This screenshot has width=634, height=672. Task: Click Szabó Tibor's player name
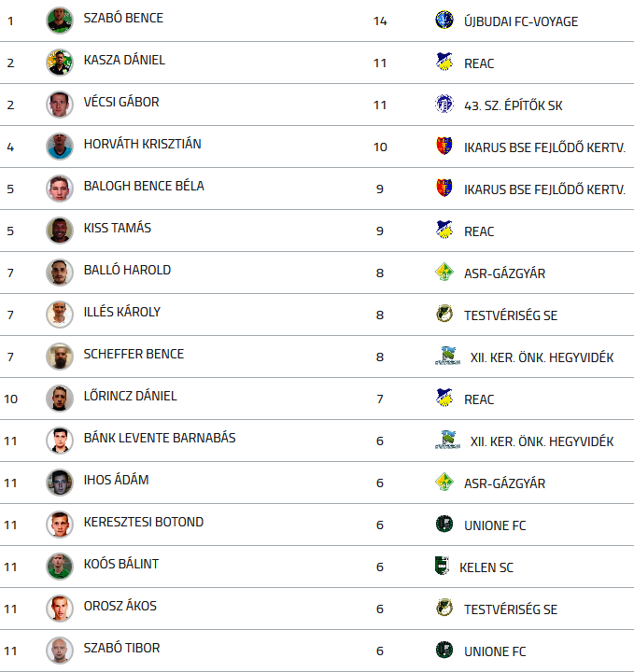121,648
